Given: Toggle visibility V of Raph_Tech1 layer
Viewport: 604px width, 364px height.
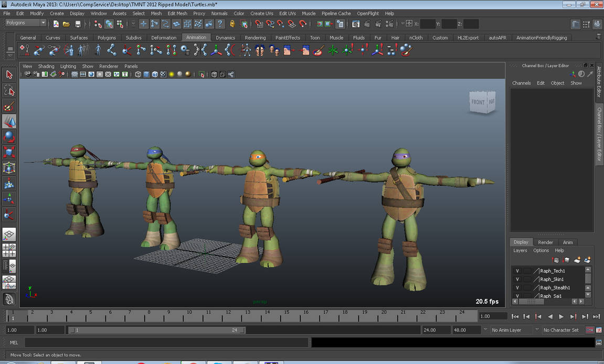Looking at the screenshot, I should point(517,271).
